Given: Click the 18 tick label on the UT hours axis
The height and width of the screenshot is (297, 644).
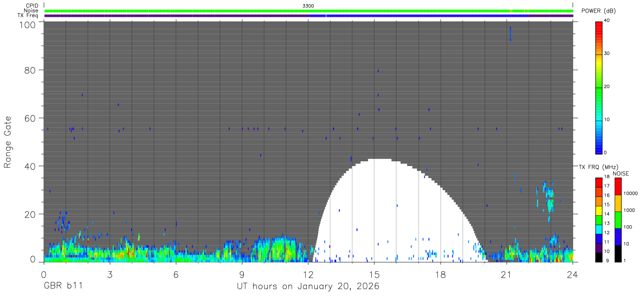Looking at the screenshot, I should click(440, 274).
